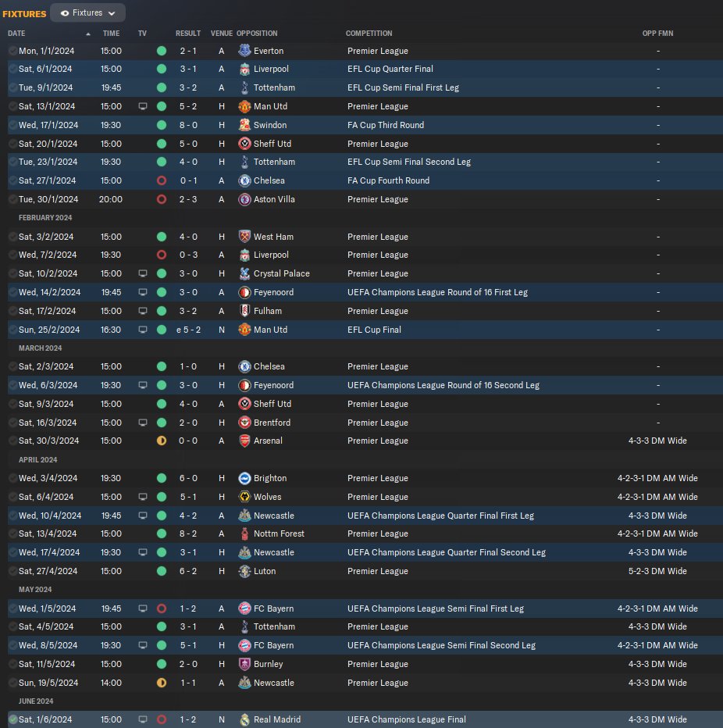Click Liverpool badge in EFL Cup Quarter Final row

tap(244, 70)
